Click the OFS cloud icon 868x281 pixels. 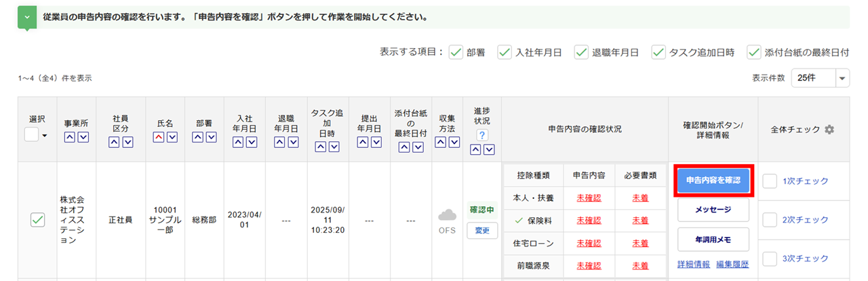click(447, 216)
